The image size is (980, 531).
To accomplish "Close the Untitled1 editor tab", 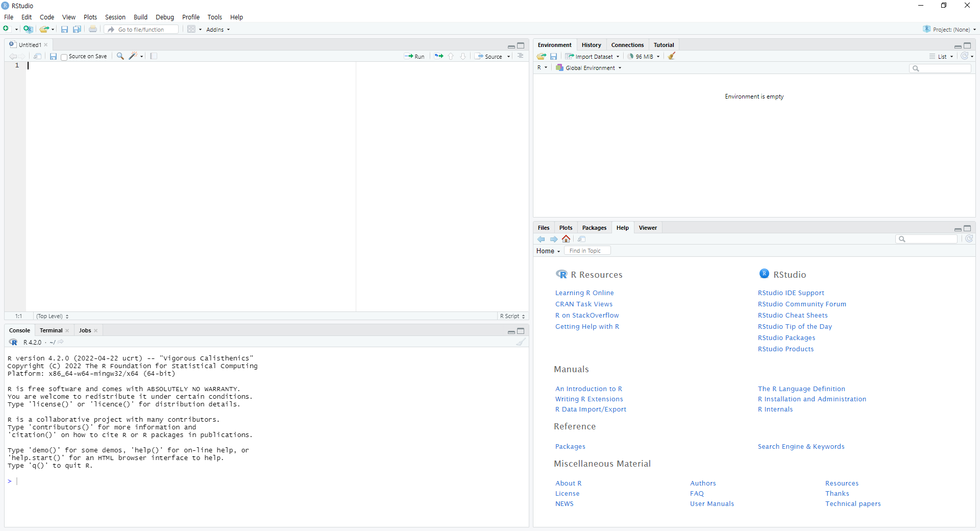I will pos(46,45).
